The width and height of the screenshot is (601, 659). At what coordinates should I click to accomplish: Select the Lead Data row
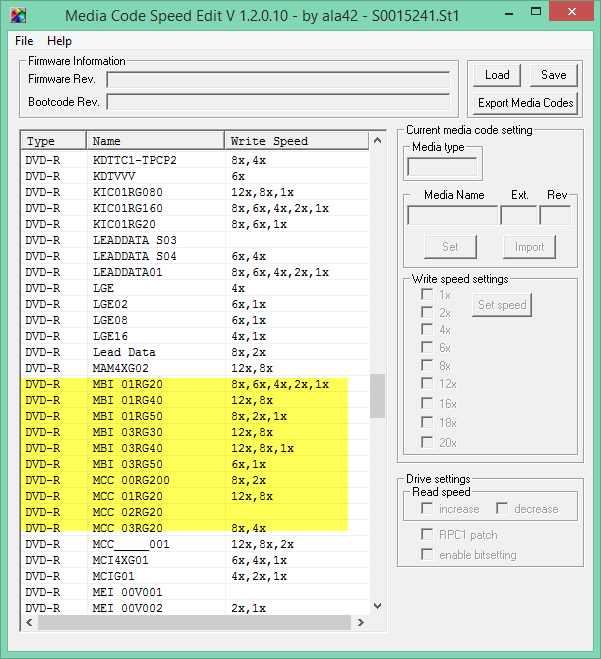point(195,352)
